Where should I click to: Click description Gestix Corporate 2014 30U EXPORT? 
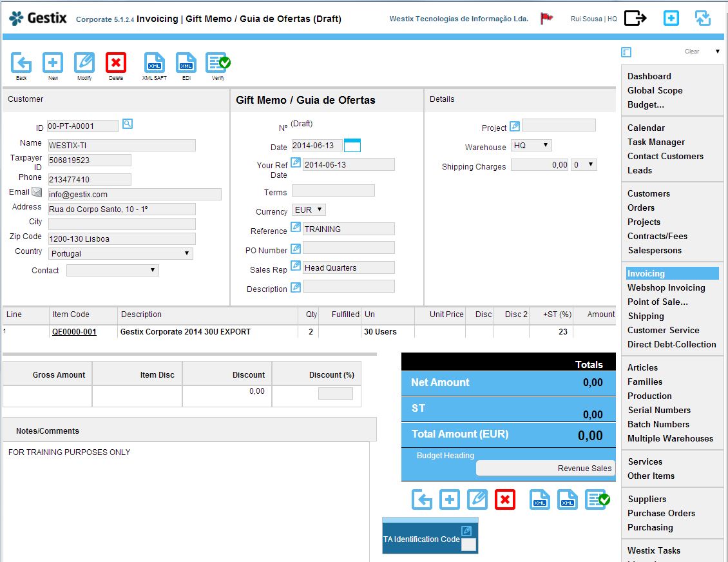point(186,332)
